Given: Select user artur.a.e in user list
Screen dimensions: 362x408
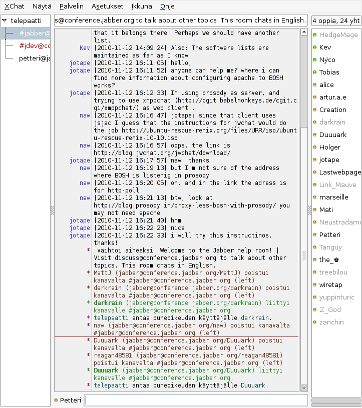Looking at the screenshot, I should click(333, 97).
